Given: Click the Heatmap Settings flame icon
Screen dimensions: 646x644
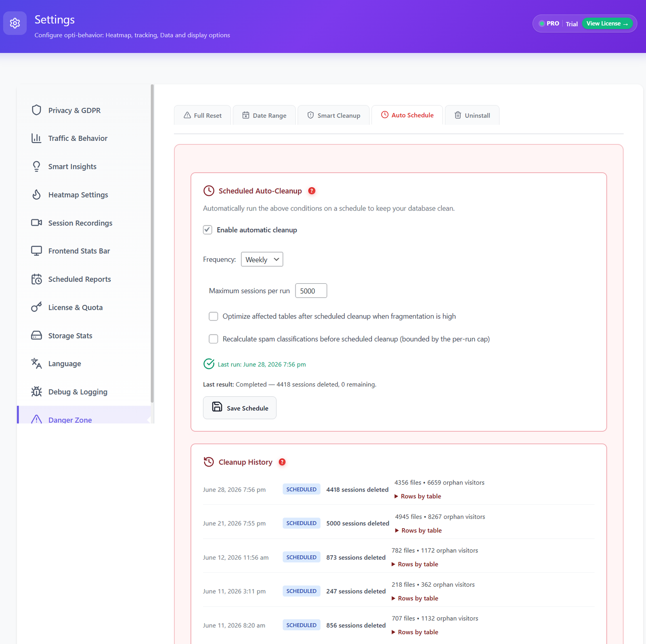Looking at the screenshot, I should [36, 194].
